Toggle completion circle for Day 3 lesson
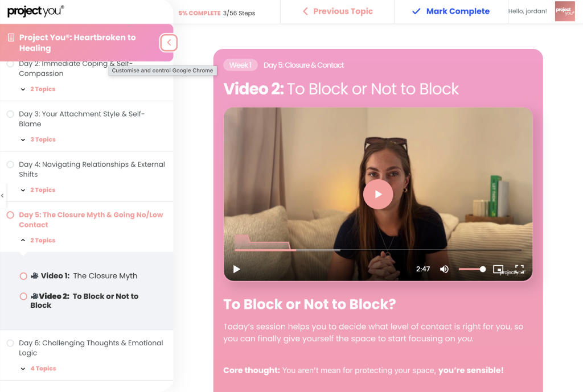The width and height of the screenshot is (583, 392). coord(10,114)
